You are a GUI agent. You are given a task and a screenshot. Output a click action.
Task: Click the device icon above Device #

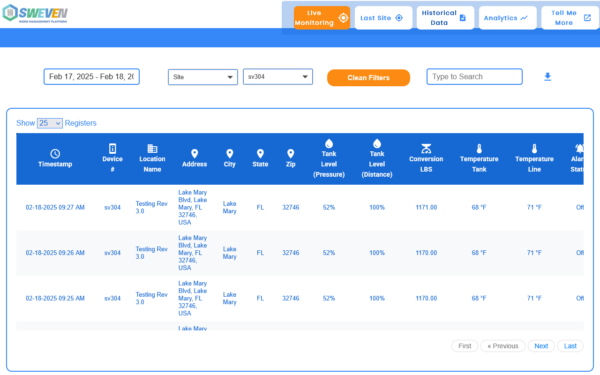tap(112, 148)
